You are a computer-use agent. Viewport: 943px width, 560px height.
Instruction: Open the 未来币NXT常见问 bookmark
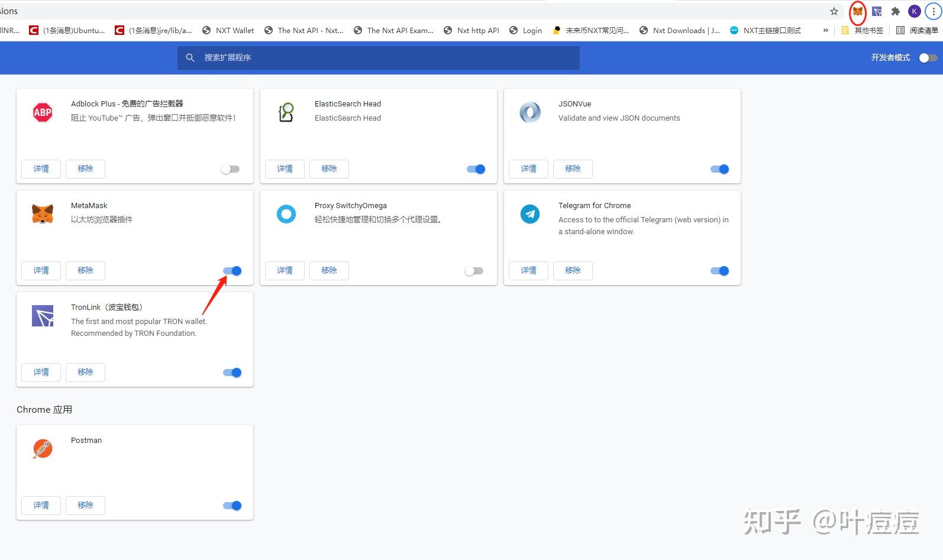point(590,30)
